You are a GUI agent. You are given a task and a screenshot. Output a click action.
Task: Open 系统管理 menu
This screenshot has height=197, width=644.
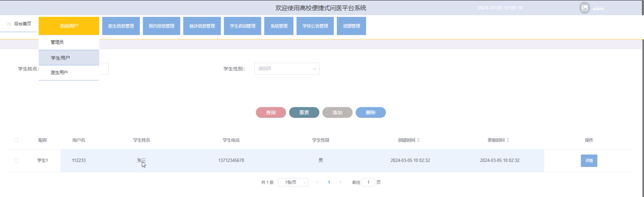(x=279, y=26)
